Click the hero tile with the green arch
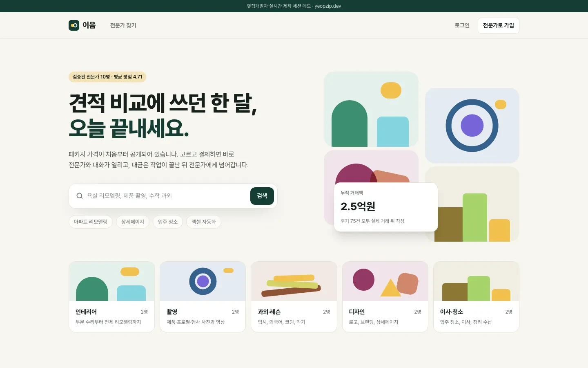 [x=371, y=109]
